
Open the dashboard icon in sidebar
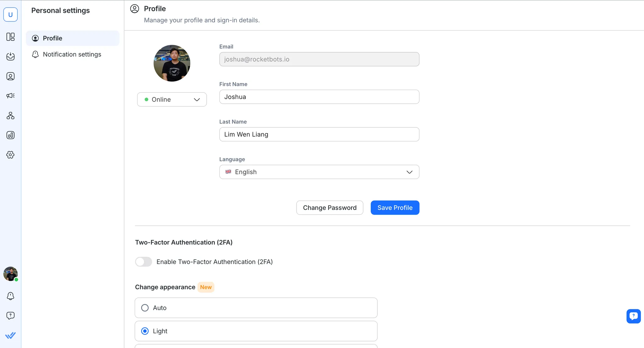tap(10, 37)
